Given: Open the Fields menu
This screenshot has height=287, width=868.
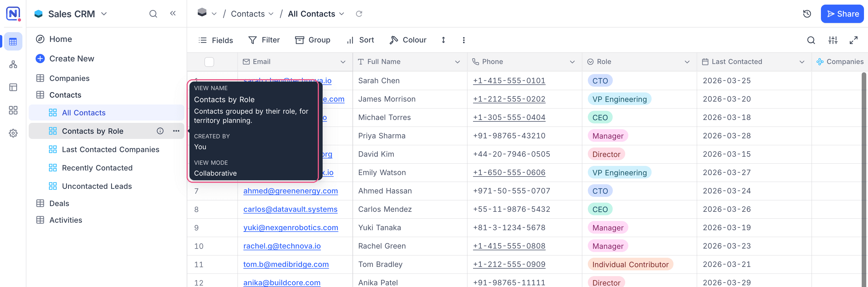Looking at the screenshot, I should click(216, 40).
